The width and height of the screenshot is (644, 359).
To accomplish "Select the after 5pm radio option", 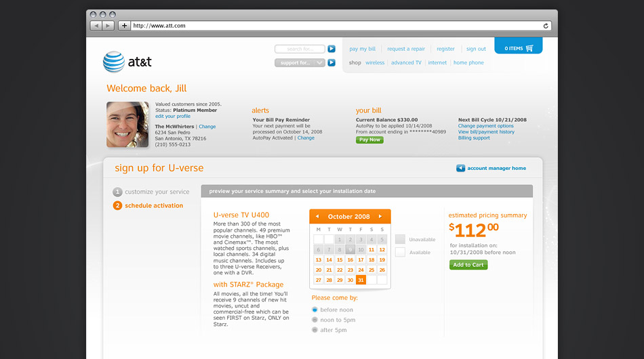I will pos(315,330).
